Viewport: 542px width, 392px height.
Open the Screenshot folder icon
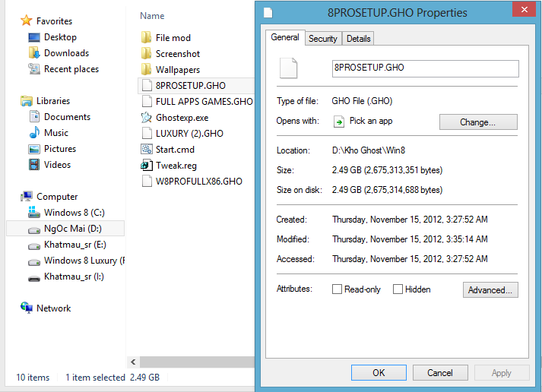pos(147,53)
